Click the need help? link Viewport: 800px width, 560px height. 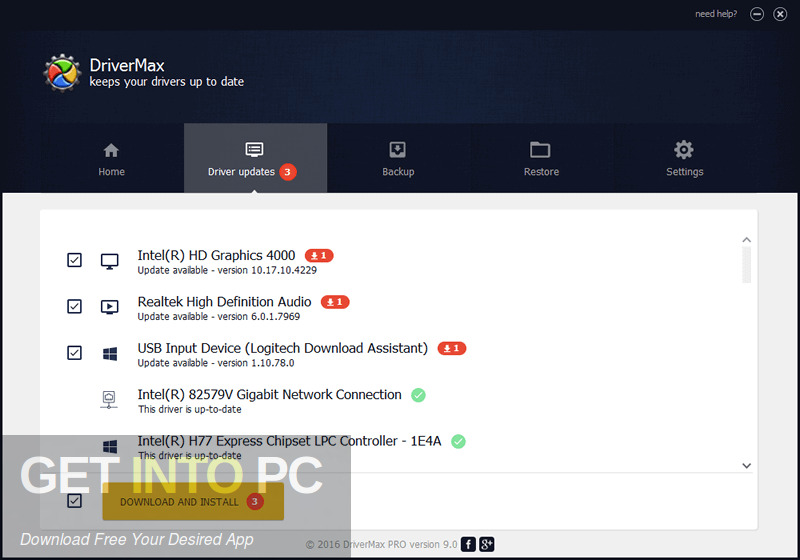point(716,14)
